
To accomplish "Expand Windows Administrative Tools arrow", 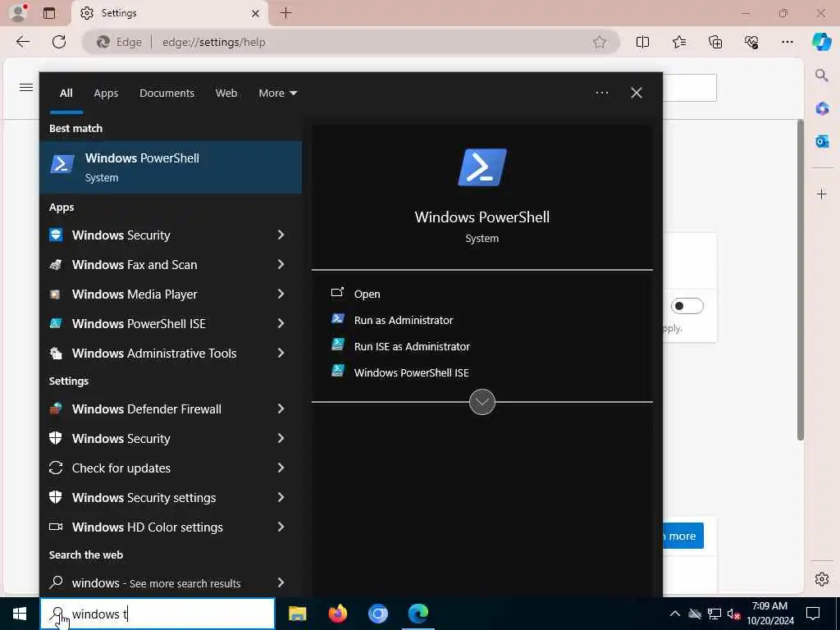I will [x=281, y=353].
